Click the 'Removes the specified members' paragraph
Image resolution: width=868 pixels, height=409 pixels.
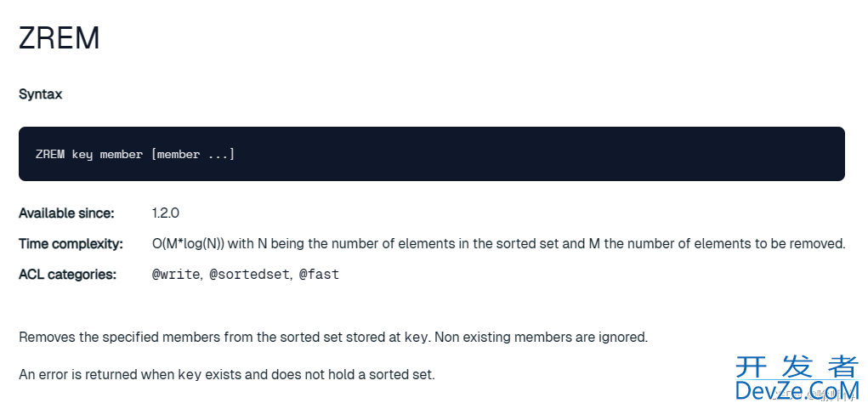pos(333,337)
